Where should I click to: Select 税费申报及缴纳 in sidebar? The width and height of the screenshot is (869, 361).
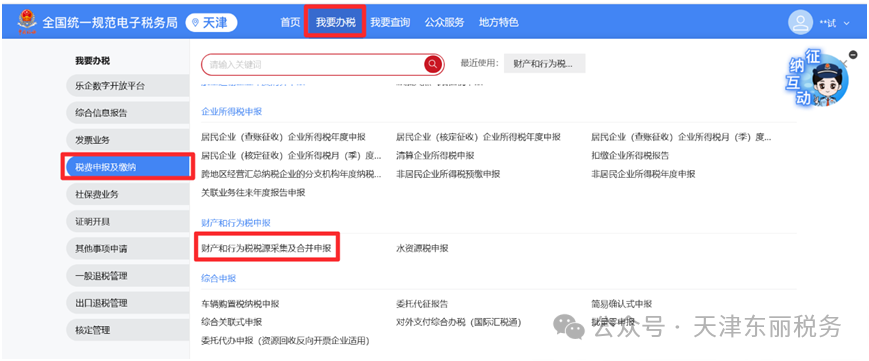pyautogui.click(x=127, y=167)
